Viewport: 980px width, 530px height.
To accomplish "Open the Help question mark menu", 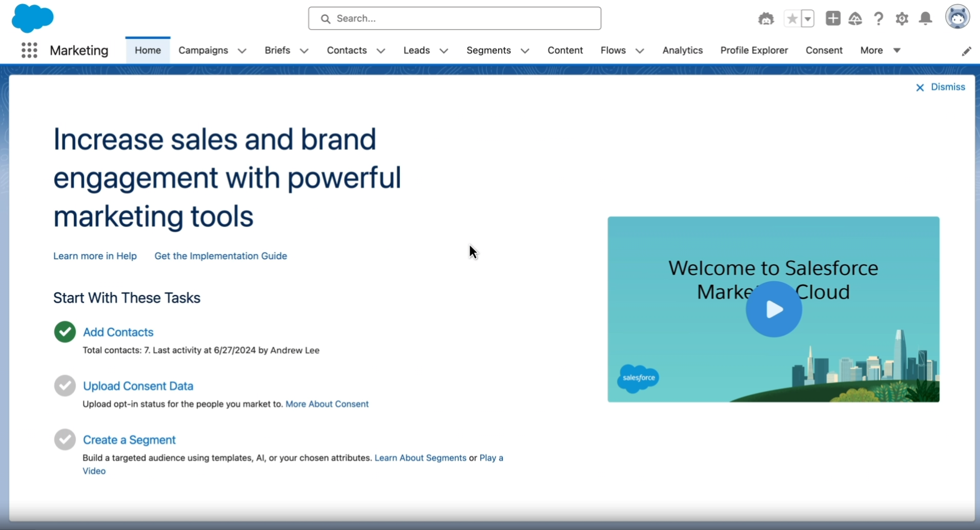I will [879, 18].
